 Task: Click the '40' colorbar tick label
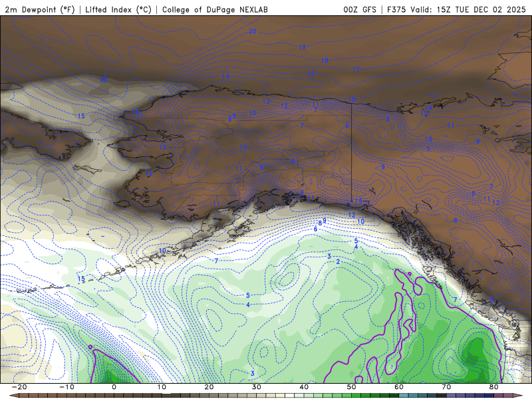[304, 387]
